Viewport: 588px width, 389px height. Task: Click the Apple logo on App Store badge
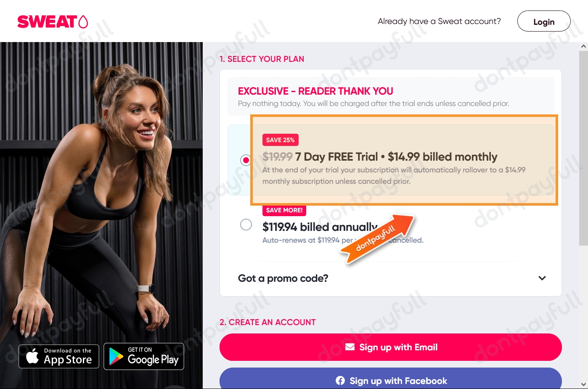(x=32, y=356)
